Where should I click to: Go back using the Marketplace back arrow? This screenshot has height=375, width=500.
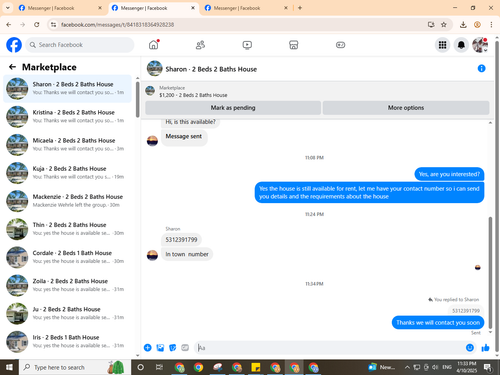pos(12,67)
